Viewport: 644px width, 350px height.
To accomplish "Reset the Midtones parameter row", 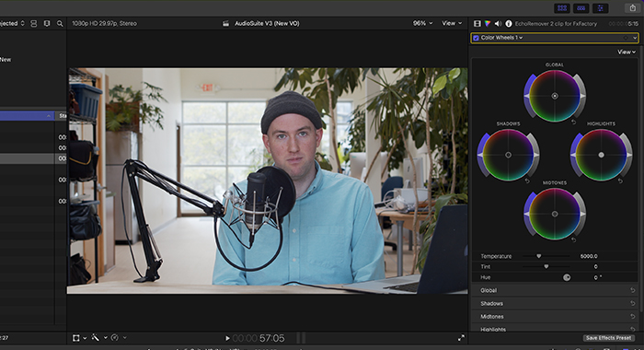I will 633,317.
